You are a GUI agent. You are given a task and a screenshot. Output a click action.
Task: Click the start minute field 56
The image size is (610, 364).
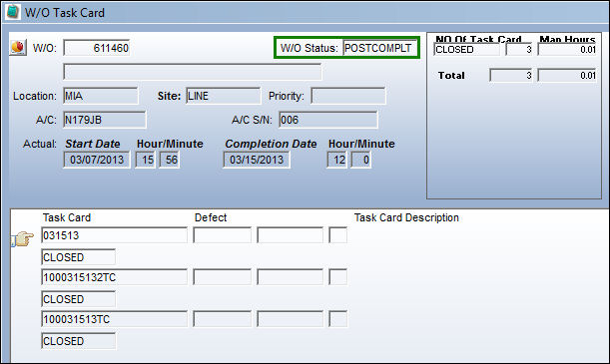170,160
